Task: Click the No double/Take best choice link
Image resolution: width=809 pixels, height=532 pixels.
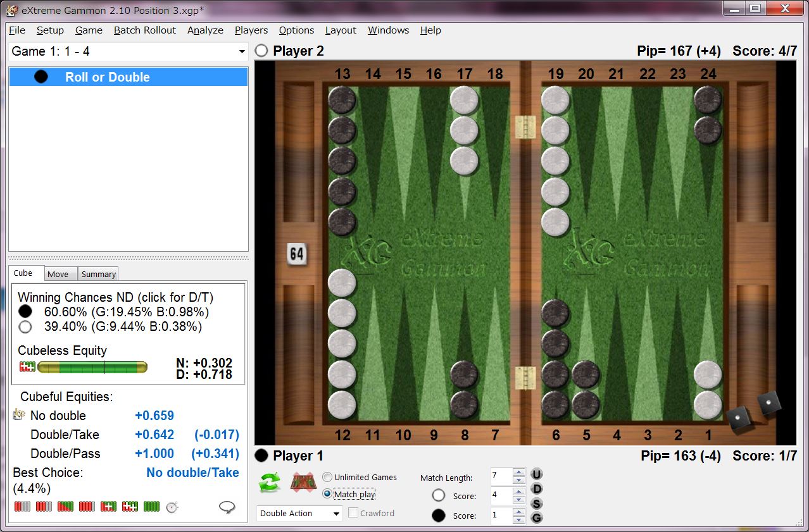Action: [x=192, y=473]
